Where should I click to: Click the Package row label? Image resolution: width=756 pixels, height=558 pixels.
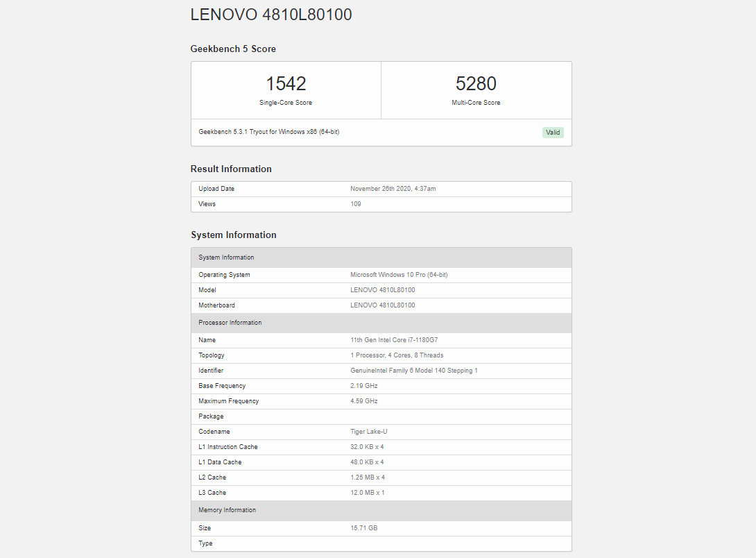coord(211,416)
